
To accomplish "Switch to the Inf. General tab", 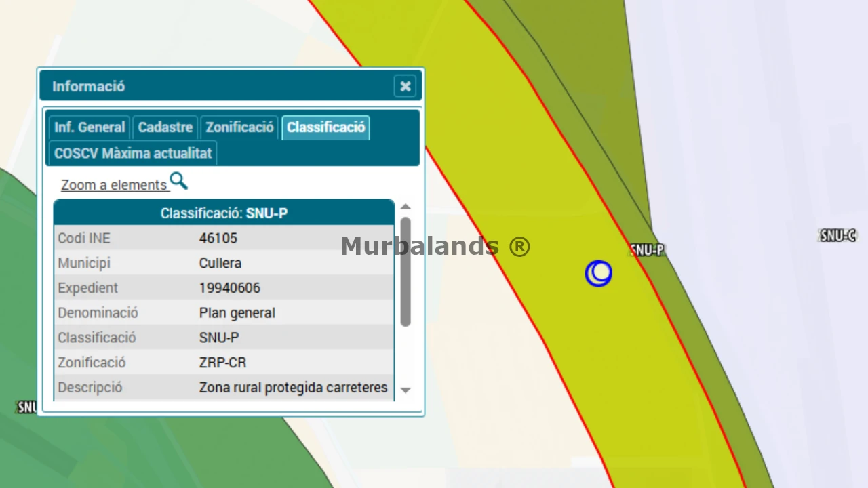I will coord(90,127).
